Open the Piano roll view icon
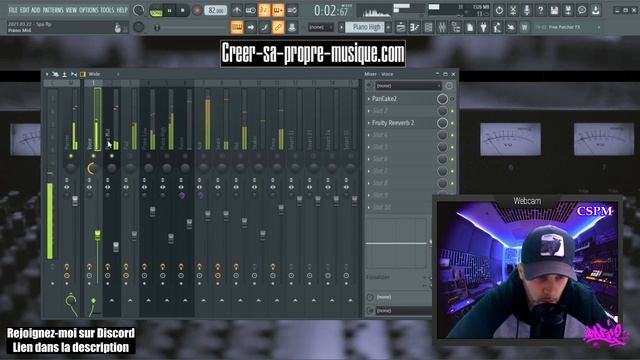 415,27
